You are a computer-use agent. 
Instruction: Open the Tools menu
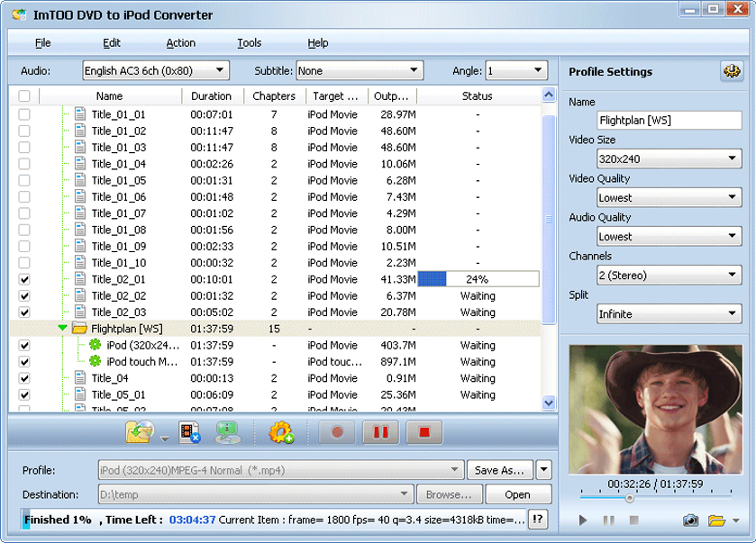[x=250, y=43]
